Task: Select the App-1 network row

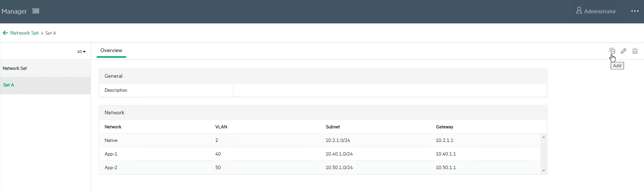Action: click(x=111, y=154)
